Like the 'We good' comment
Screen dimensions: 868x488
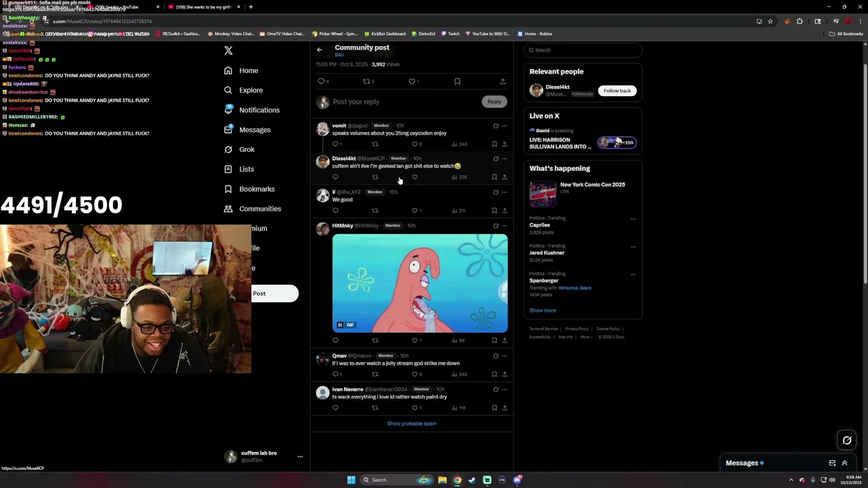click(414, 211)
